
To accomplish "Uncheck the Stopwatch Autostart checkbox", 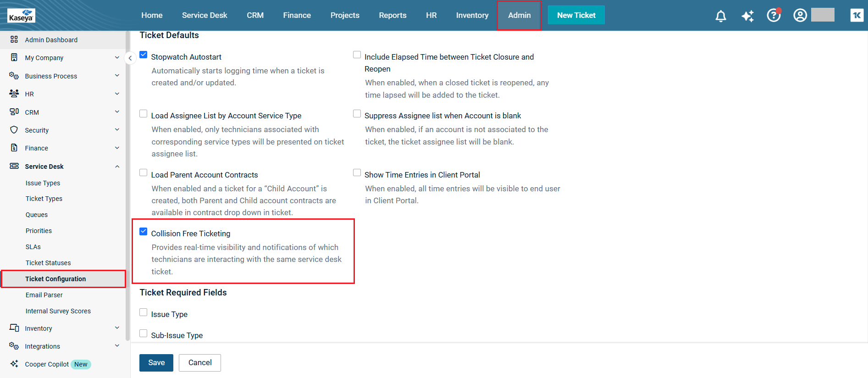I will tap(144, 55).
